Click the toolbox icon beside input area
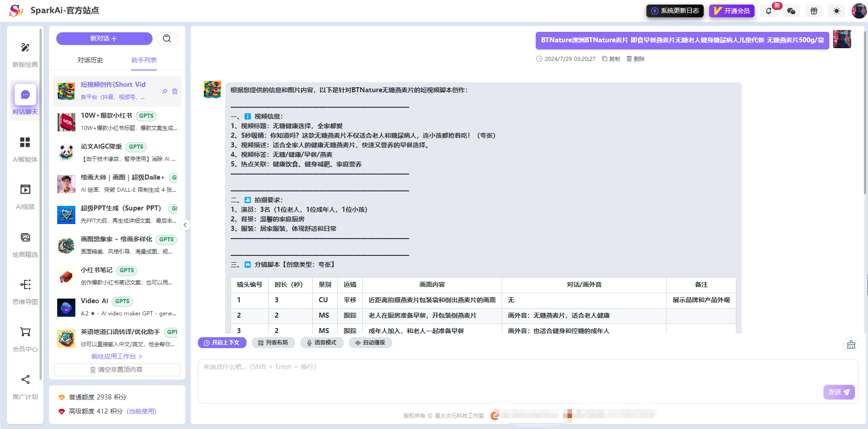 click(851, 344)
